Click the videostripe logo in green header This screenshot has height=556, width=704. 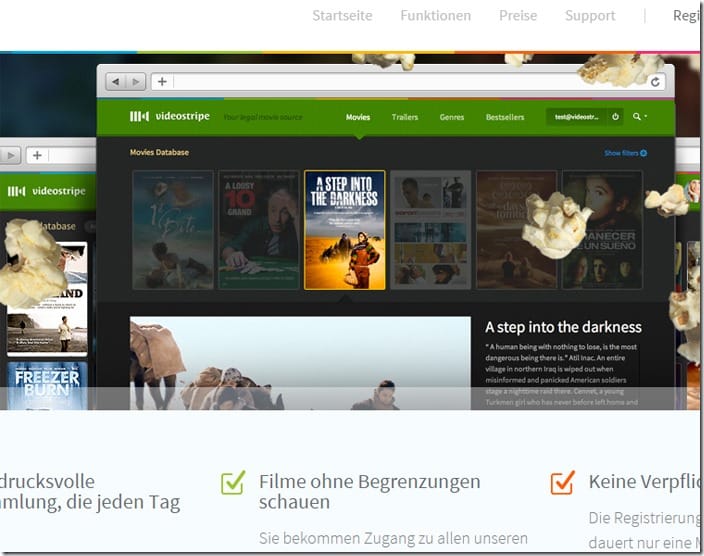(170, 116)
